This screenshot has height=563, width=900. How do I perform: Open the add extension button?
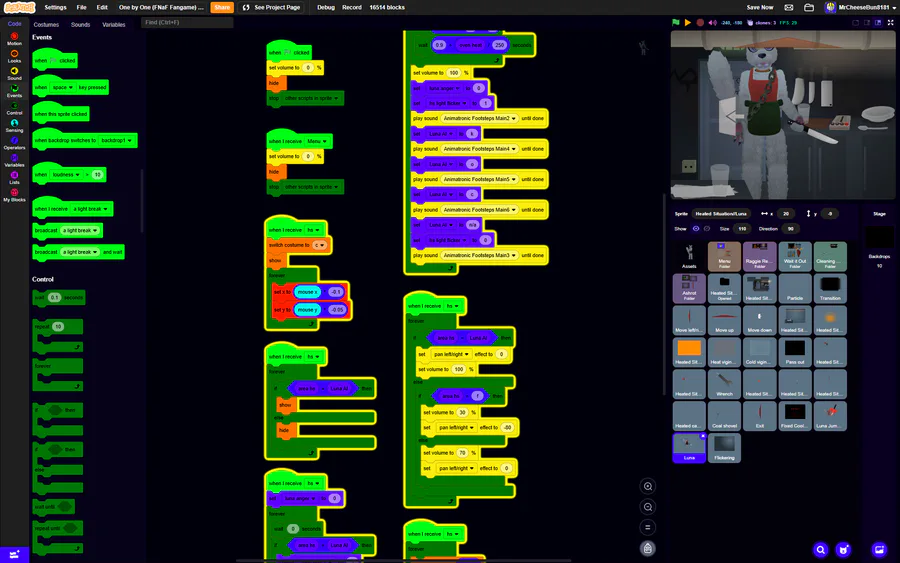click(x=14, y=554)
